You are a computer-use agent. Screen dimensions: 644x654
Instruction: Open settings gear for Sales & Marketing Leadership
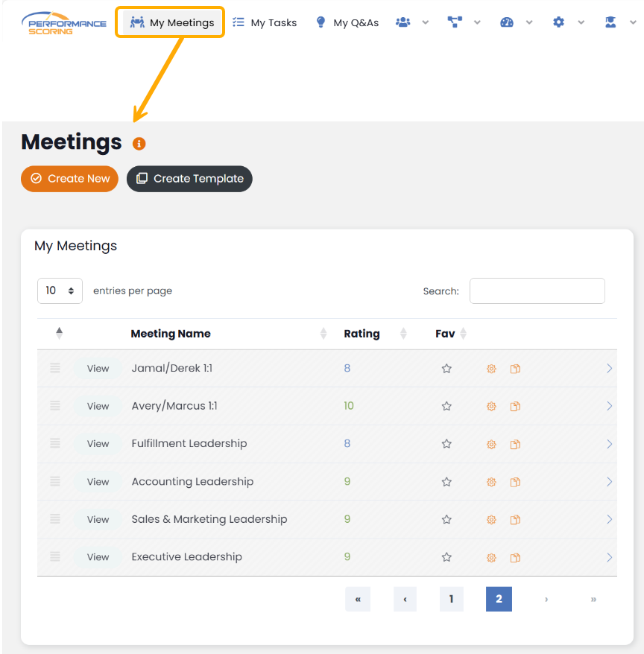[x=491, y=520]
